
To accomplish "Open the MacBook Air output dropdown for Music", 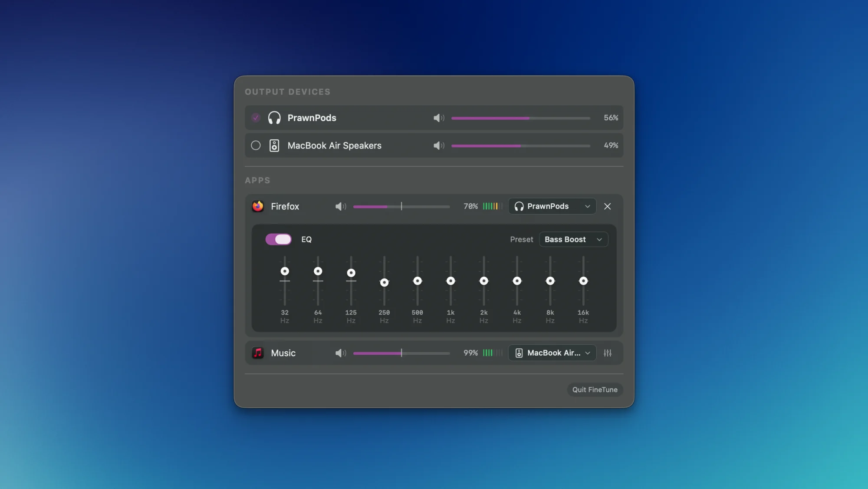I will click(552, 353).
